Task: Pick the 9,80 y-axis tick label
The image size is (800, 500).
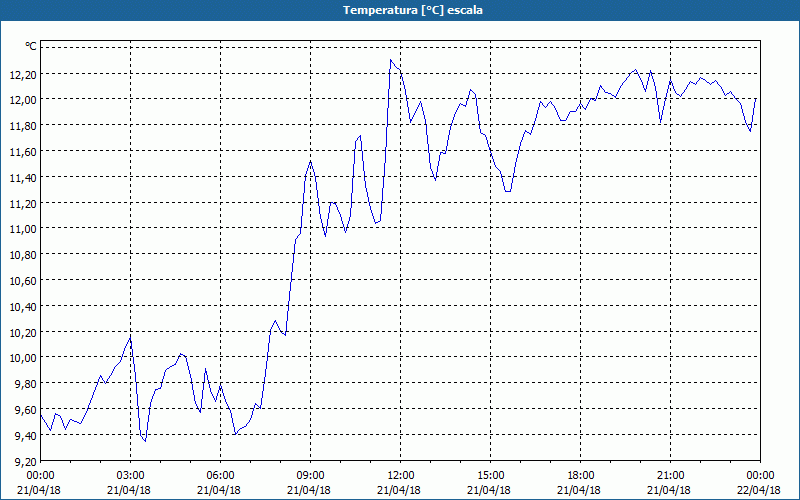Action: click(26, 384)
